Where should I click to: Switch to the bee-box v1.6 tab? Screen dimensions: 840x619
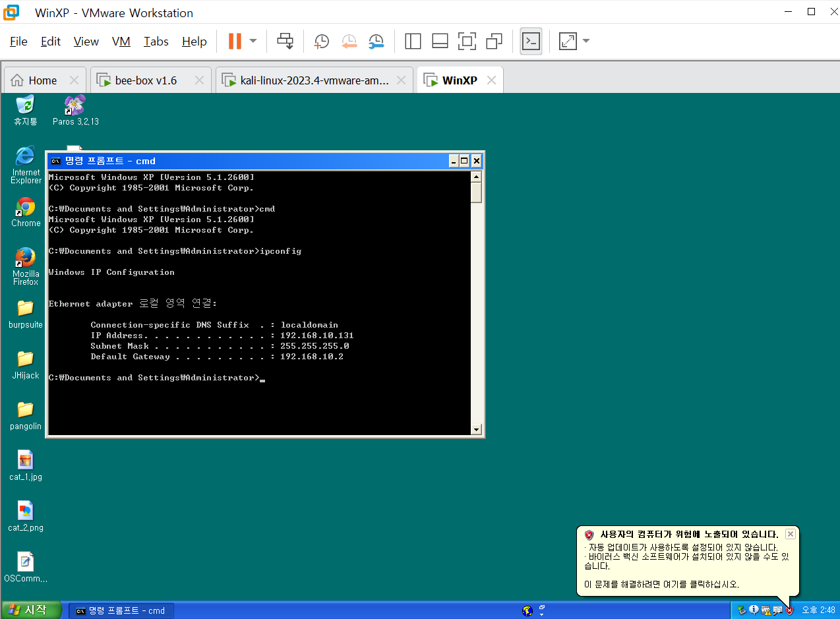[x=146, y=80]
